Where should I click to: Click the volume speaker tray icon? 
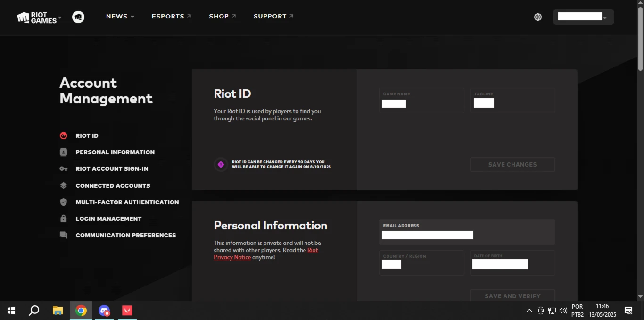(x=563, y=311)
